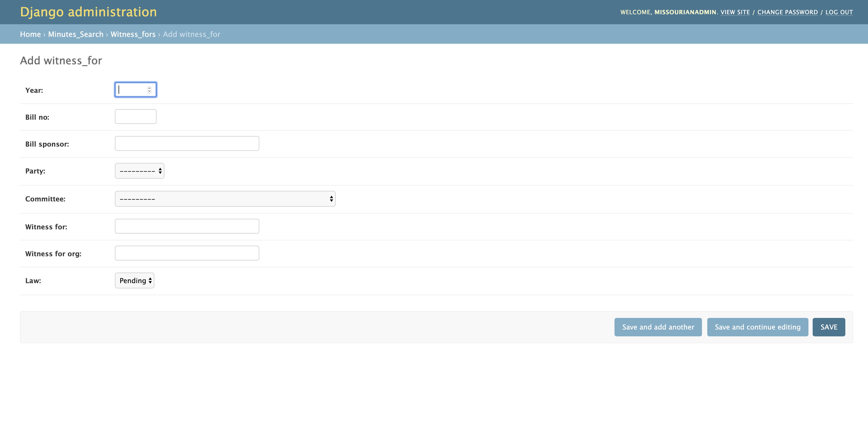Click the Bill sponsor text field
The width and height of the screenshot is (868, 426).
click(x=187, y=144)
